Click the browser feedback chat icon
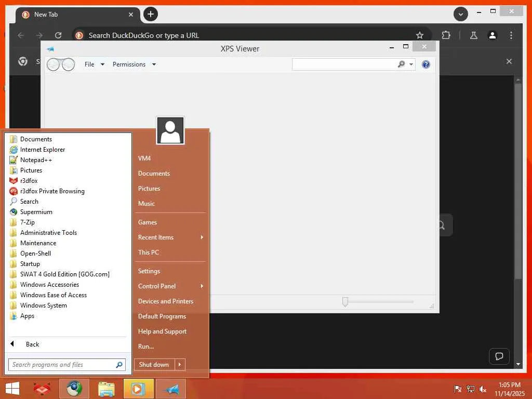 [499, 356]
